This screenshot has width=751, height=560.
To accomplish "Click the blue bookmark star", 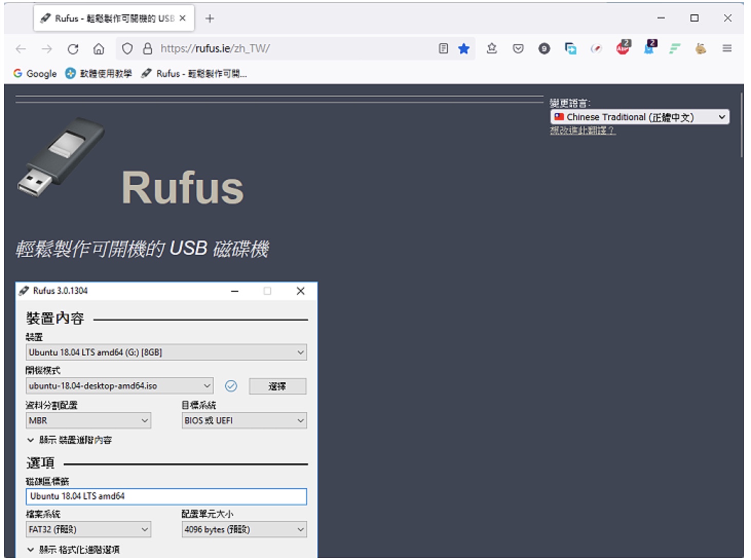I will [464, 48].
